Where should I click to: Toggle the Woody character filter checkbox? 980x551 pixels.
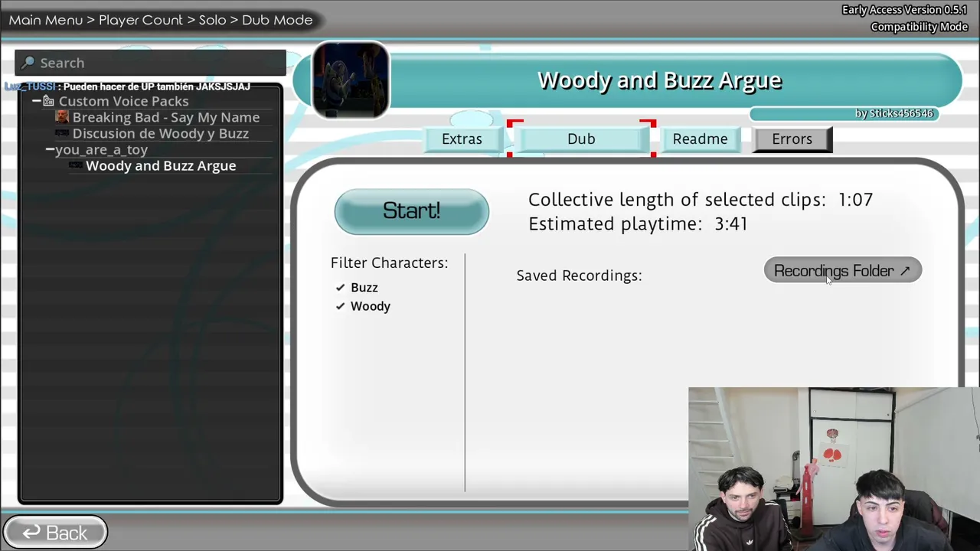click(x=341, y=306)
